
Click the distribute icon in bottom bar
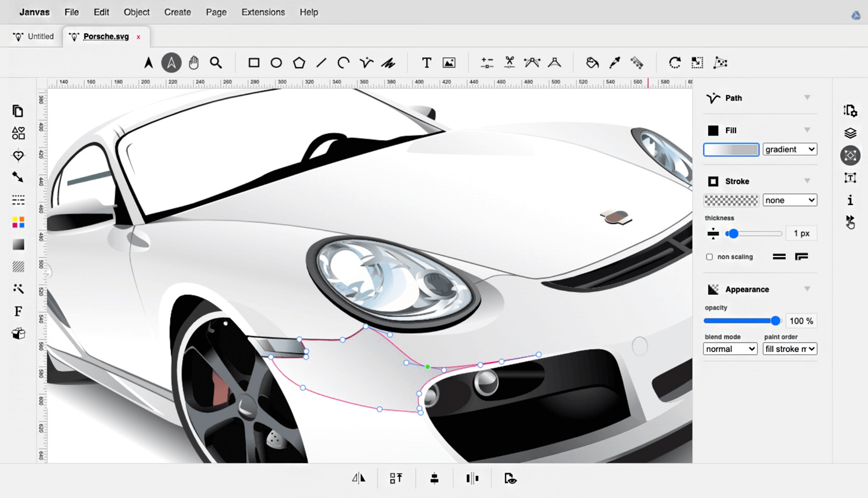coord(472,478)
